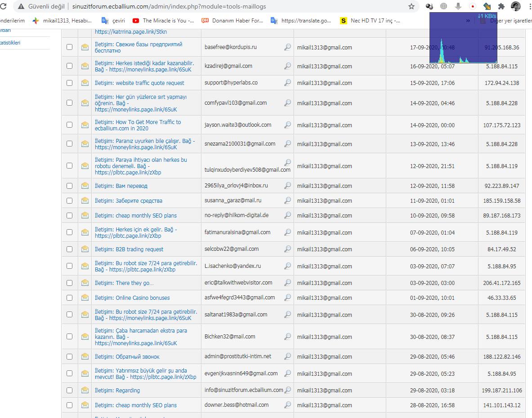
Task: Open the browser extensions puzzle icon
Action: click(501, 7)
